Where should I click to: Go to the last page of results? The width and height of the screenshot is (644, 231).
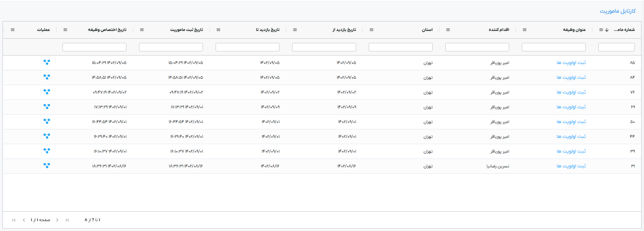[x=14, y=220]
